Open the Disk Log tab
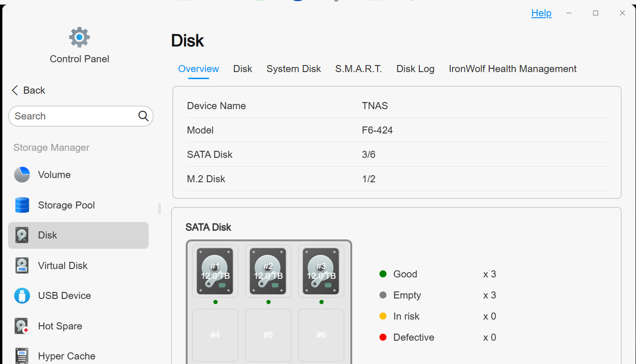This screenshot has height=364, width=636. point(415,69)
